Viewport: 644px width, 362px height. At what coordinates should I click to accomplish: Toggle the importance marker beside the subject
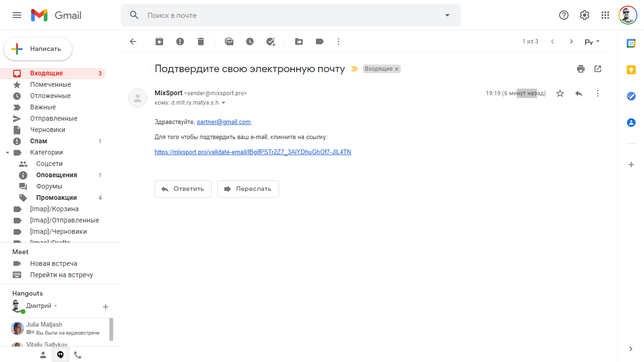(x=355, y=69)
